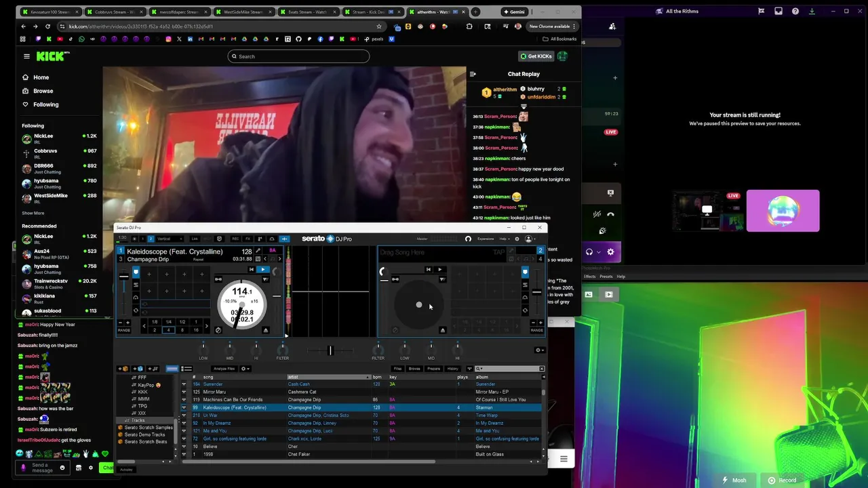The width and height of the screenshot is (868, 488).
Task: Select Serato Scratch Samples crate
Action: 148,428
